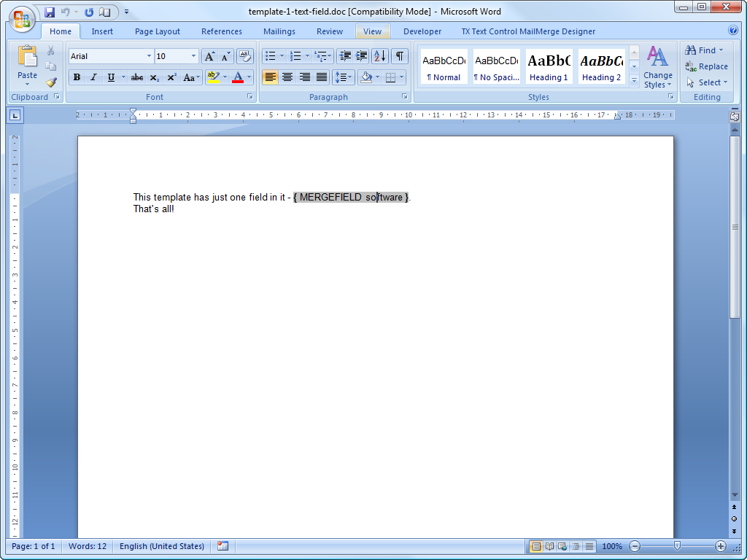Open the Arial font name dropdown
Screen dimensions: 747x560
(x=149, y=56)
